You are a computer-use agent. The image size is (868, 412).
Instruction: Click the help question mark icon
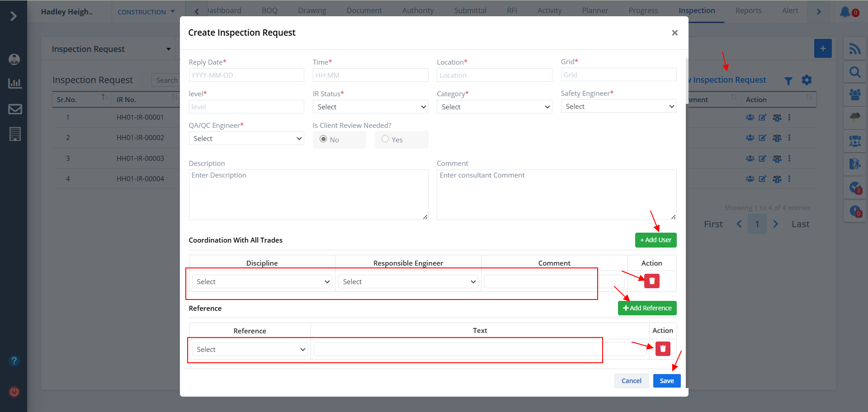(14, 360)
